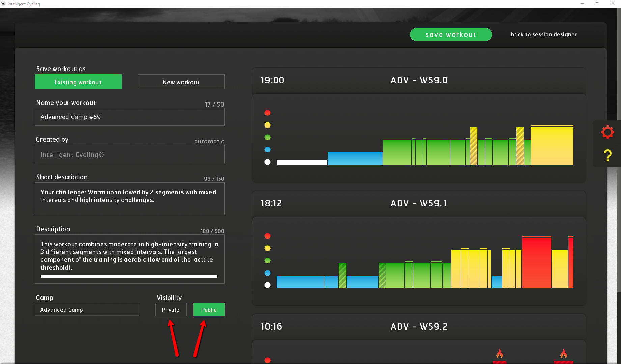This screenshot has height=364, width=621.
Task: Click the green zone dot in W59.1 chart
Action: click(267, 261)
